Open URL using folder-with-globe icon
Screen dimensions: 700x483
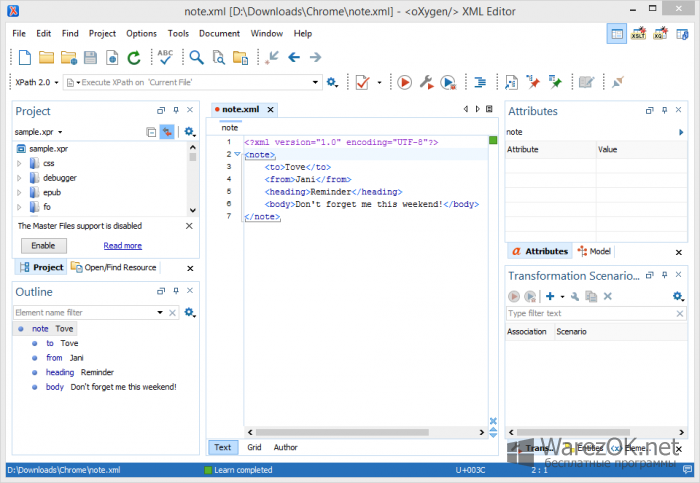[68, 58]
